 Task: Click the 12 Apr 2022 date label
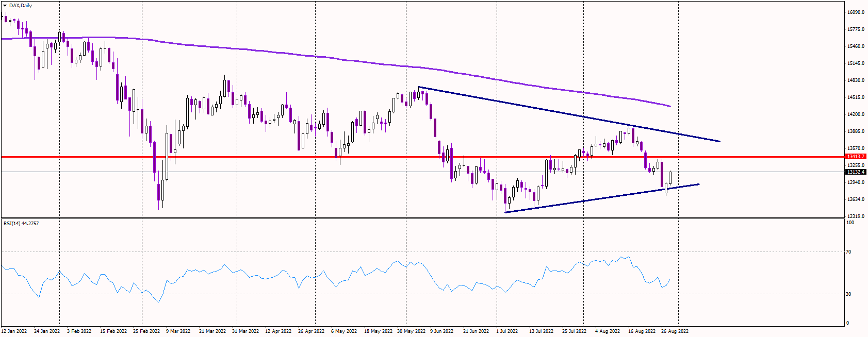click(279, 331)
